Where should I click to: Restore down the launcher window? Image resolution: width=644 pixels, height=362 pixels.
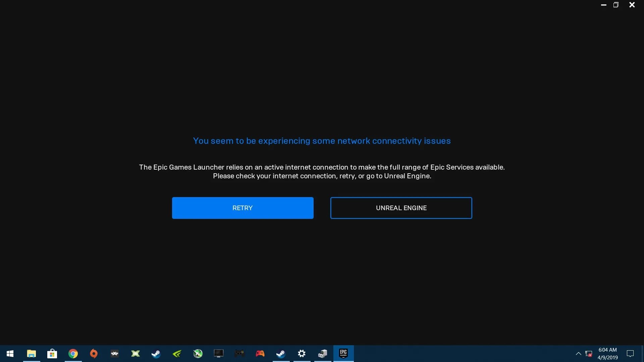point(616,5)
